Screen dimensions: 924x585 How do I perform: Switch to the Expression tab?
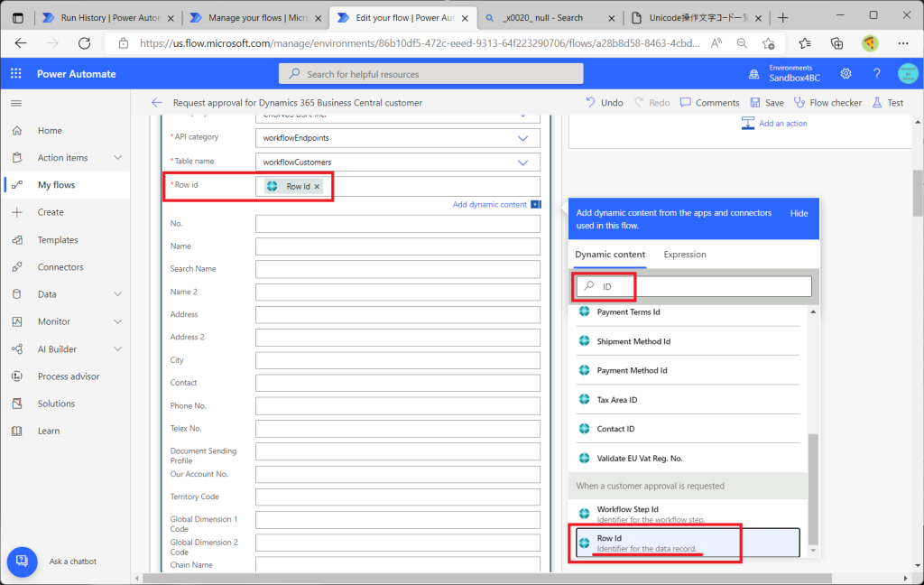[x=685, y=255]
